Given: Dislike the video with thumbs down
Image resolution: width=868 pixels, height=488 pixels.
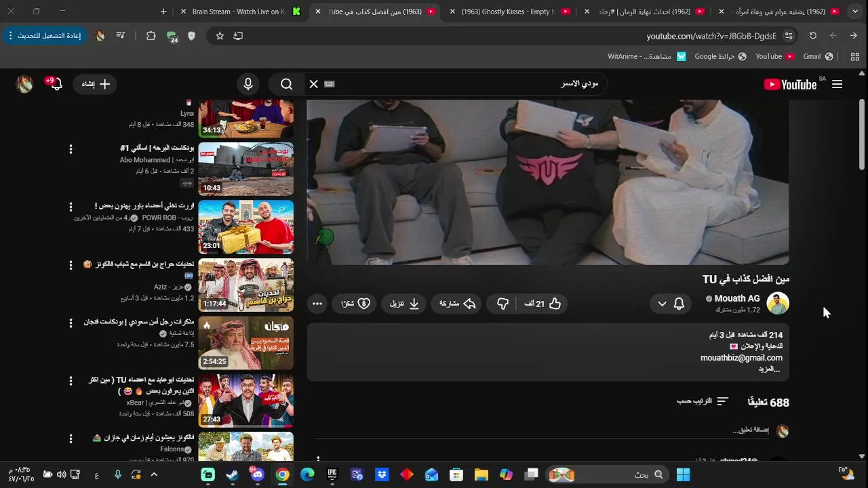Looking at the screenshot, I should (502, 304).
